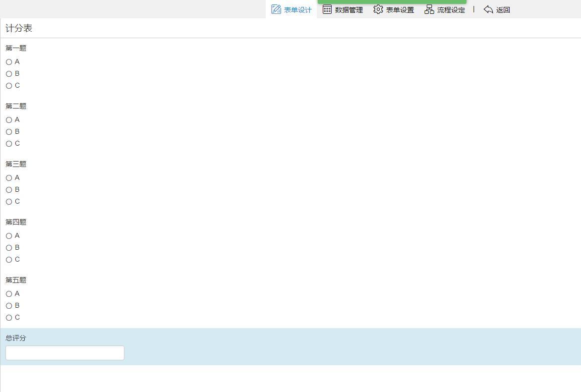Image resolution: width=581 pixels, height=392 pixels.
Task: Click the 数据管理 grid icon
Action: [x=327, y=9]
